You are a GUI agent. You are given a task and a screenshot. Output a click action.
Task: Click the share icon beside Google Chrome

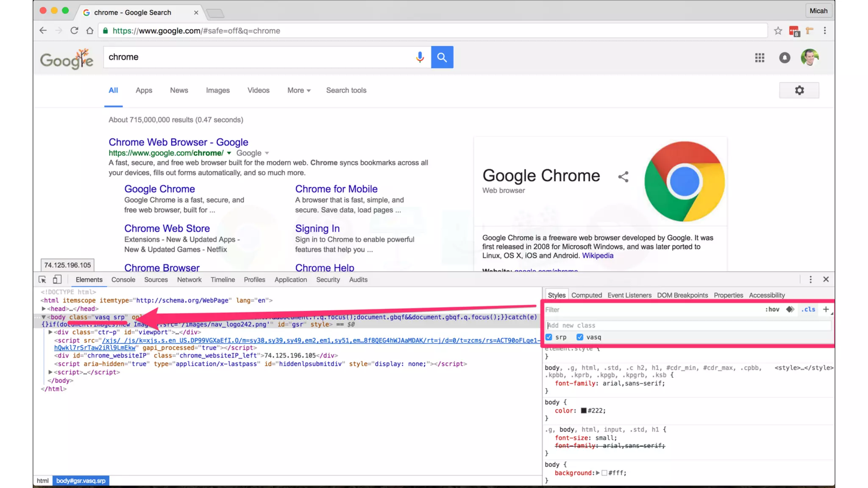pyautogui.click(x=623, y=177)
